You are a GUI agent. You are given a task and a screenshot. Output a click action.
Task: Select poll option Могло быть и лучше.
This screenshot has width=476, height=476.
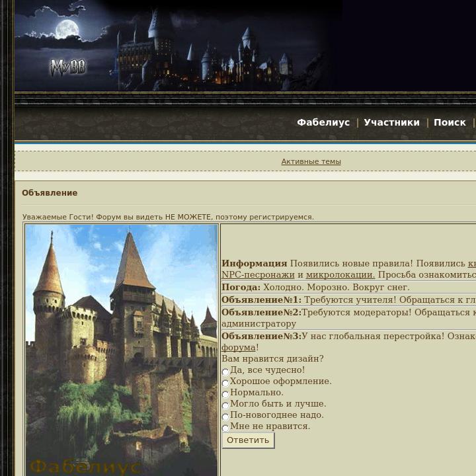[x=225, y=405]
